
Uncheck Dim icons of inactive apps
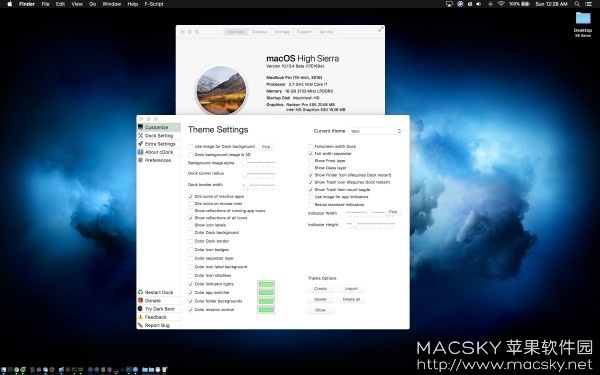(191, 196)
